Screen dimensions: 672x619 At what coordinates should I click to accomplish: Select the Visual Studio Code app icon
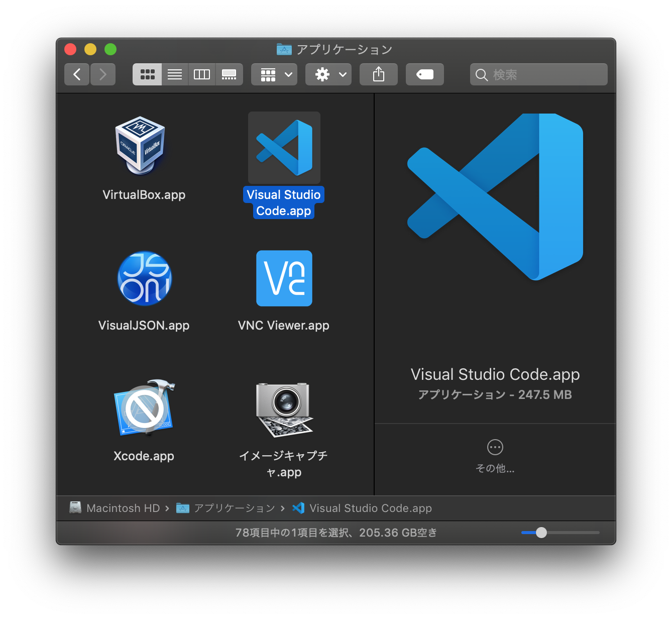click(x=284, y=148)
